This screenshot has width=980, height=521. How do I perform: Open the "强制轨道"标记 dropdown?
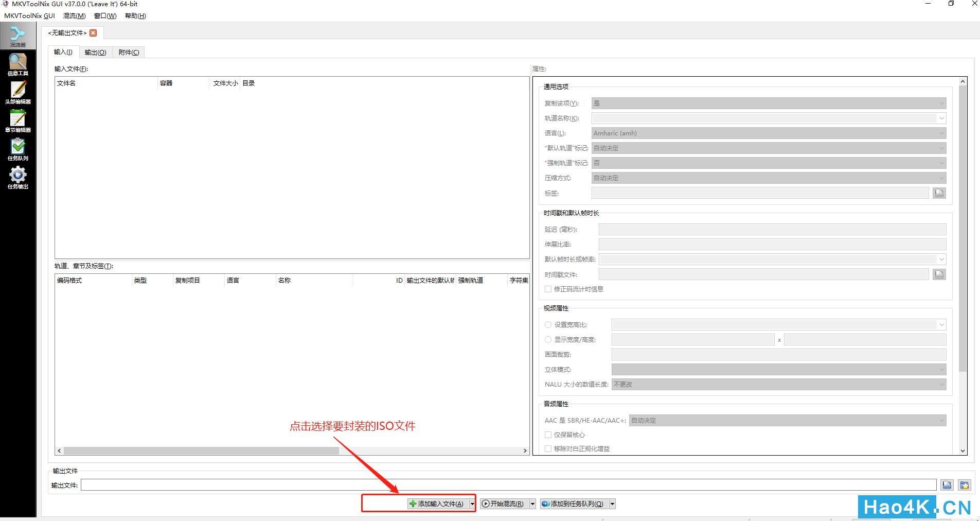pyautogui.click(x=769, y=163)
